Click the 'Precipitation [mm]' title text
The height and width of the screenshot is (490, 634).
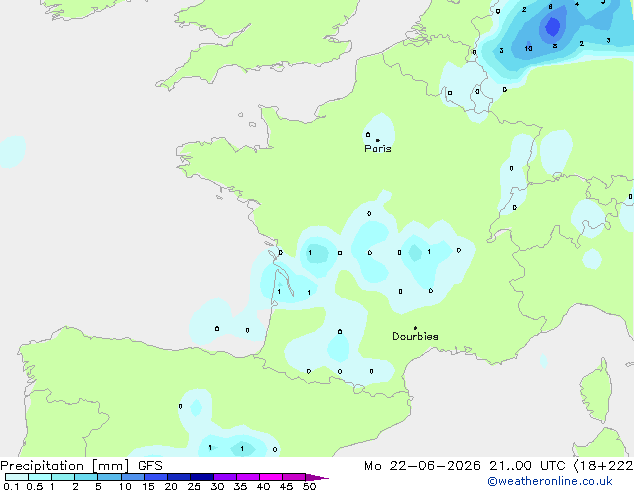(65, 466)
